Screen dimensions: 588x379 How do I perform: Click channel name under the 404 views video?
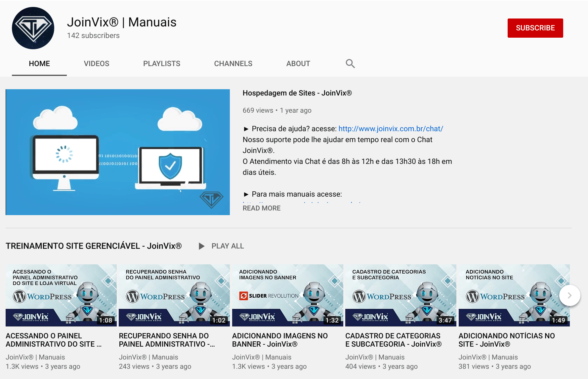375,357
